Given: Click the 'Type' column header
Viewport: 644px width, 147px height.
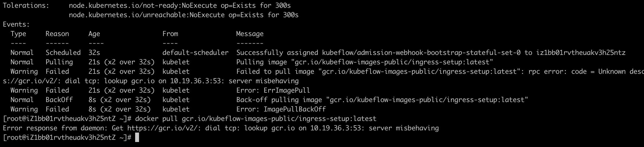Looking at the screenshot, I should (18, 34).
